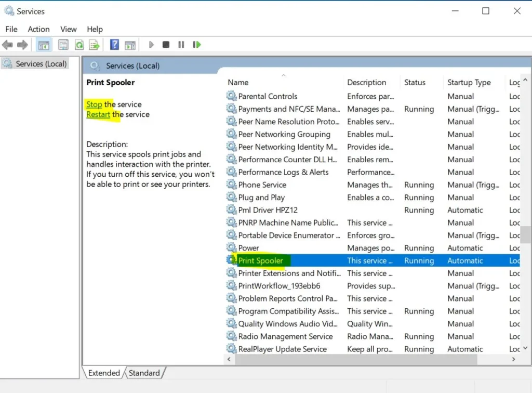532x393 pixels.
Task: Open Properties toolbar icon
Action: tap(63, 45)
